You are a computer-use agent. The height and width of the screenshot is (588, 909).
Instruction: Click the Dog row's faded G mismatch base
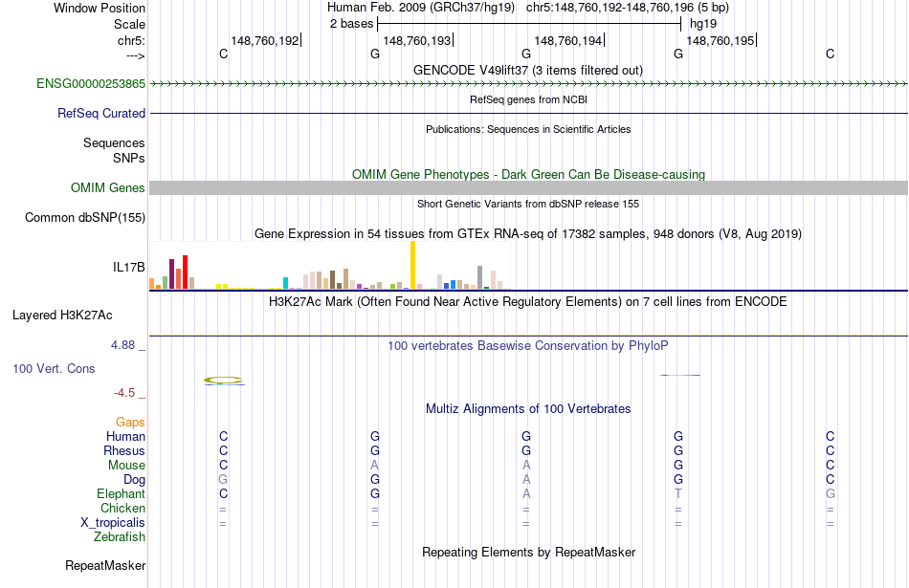(x=223, y=480)
